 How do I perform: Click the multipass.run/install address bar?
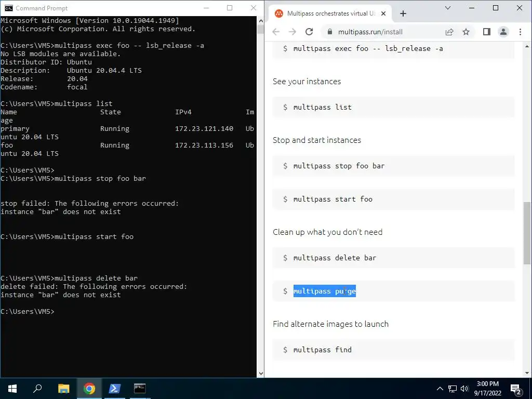[370, 32]
